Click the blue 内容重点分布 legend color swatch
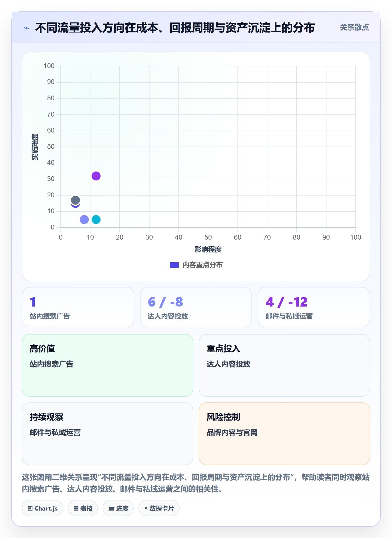 (174, 265)
